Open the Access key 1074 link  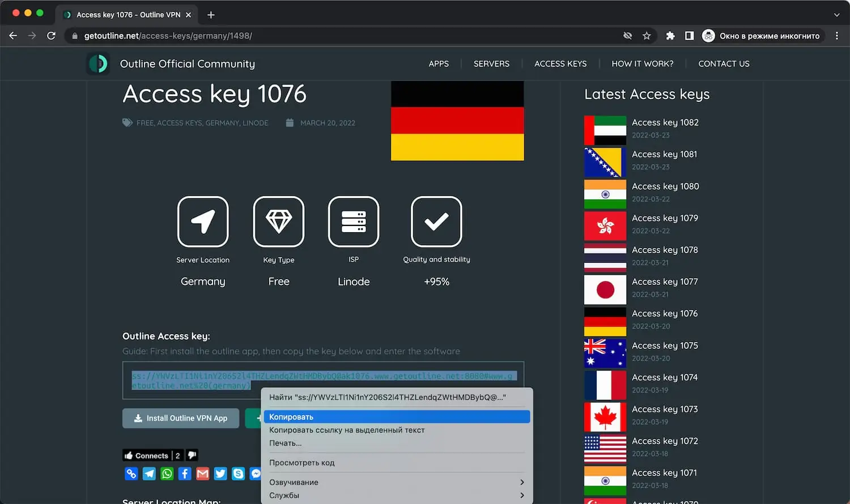pos(665,377)
